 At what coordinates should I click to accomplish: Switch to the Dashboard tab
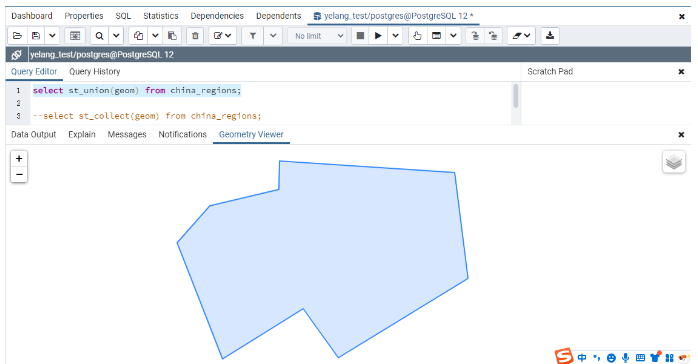point(32,16)
